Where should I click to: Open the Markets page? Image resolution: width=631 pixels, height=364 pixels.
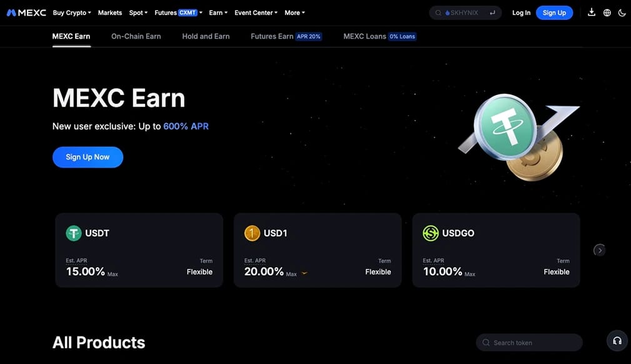(110, 13)
